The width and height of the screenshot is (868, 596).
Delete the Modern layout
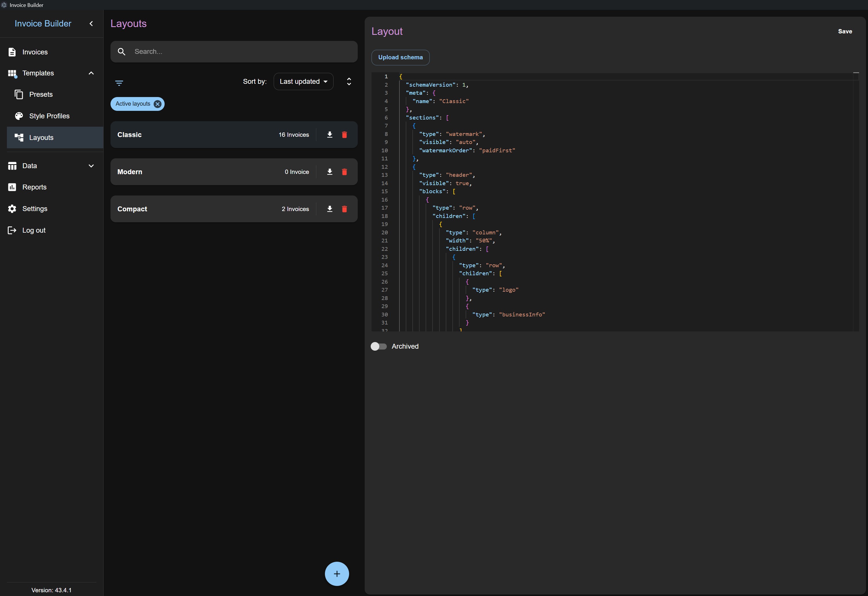[x=344, y=172]
